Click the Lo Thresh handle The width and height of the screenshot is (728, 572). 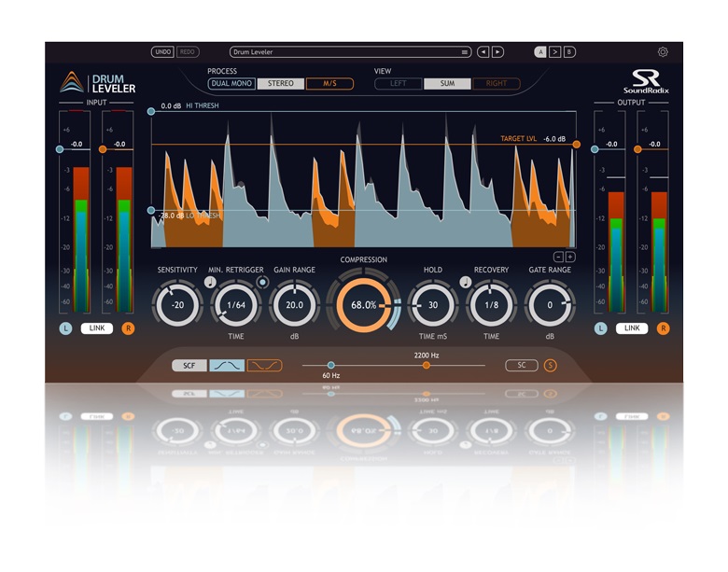tap(151, 210)
